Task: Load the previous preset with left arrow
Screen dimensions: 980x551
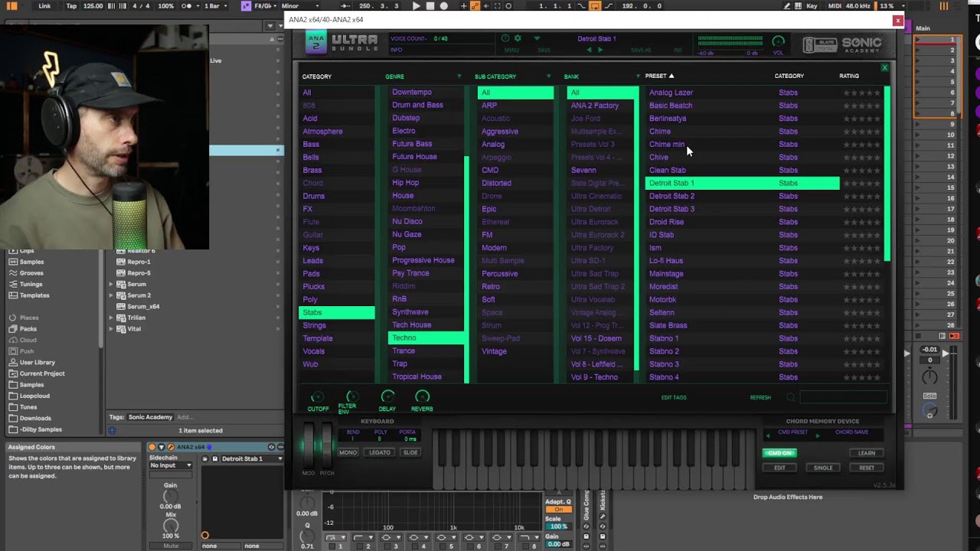Action: coord(589,50)
